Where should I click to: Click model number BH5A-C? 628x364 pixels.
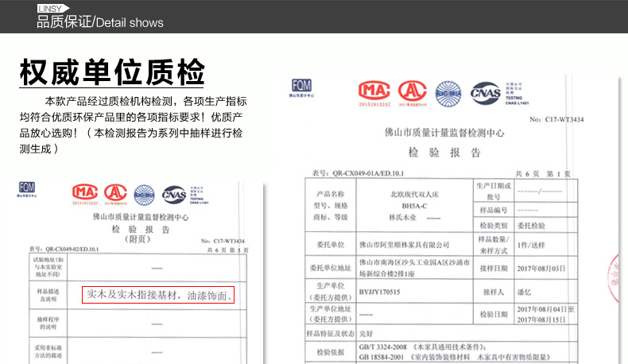tap(414, 206)
